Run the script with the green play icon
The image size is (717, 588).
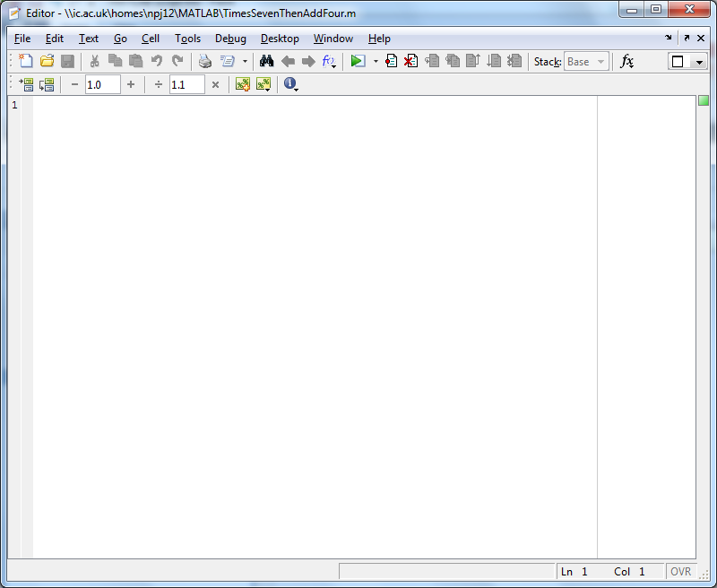(358, 61)
